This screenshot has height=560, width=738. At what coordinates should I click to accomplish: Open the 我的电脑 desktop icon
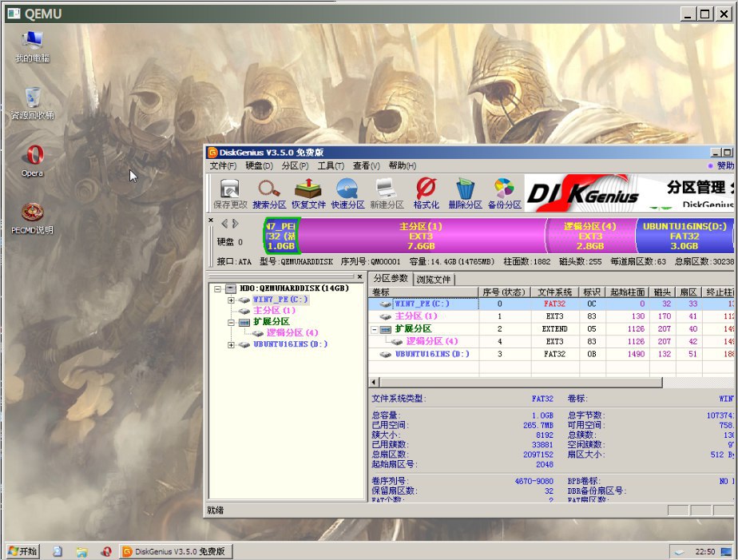32,46
